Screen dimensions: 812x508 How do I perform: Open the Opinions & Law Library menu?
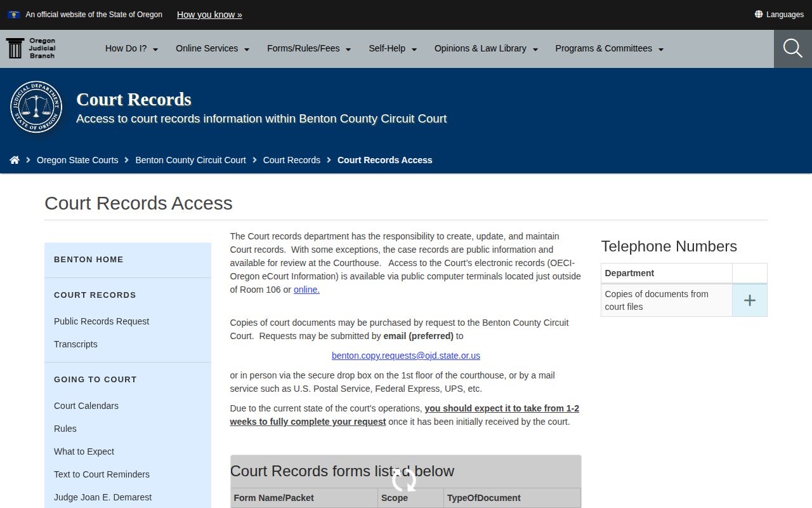click(x=486, y=48)
